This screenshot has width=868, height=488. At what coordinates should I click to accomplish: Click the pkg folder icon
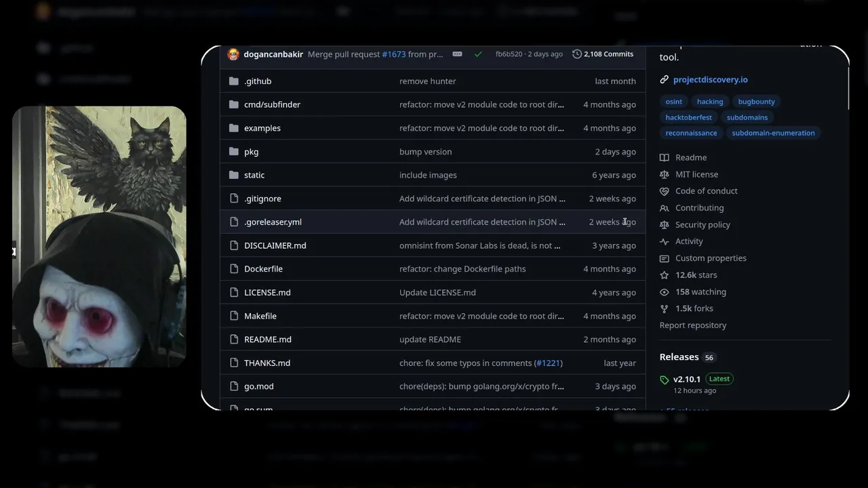click(x=234, y=152)
